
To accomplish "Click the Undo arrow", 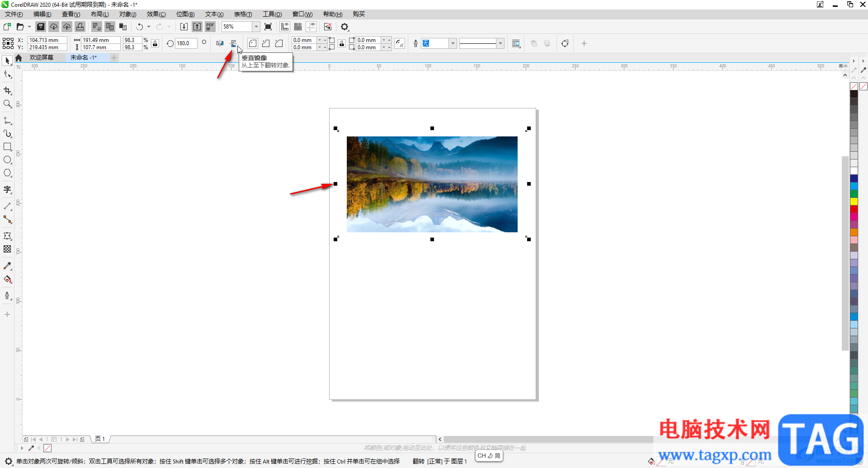I will 140,27.
